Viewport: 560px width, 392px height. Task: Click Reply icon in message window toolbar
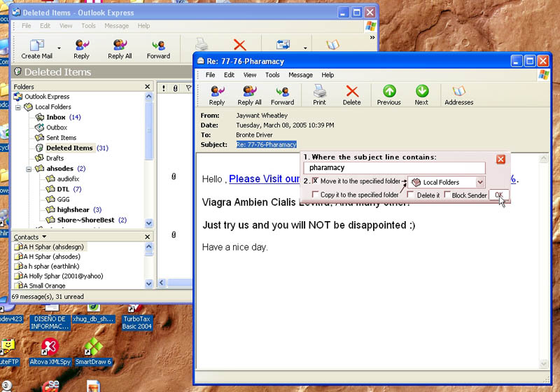[217, 94]
